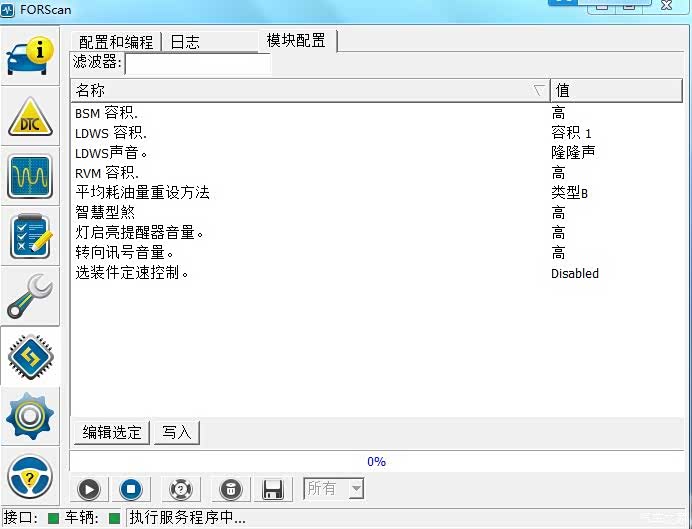Select the LDWS声音 row
This screenshot has width=692, height=529.
pos(377,153)
